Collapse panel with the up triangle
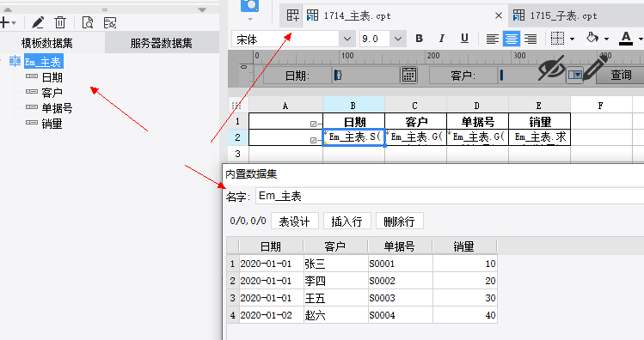This screenshot has width=644, height=340. (8, 9)
